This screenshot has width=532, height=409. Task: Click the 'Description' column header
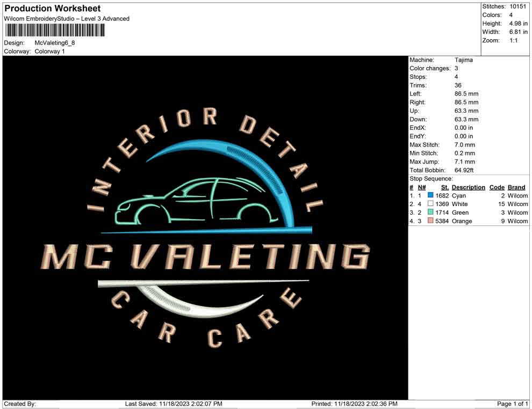tap(468, 187)
